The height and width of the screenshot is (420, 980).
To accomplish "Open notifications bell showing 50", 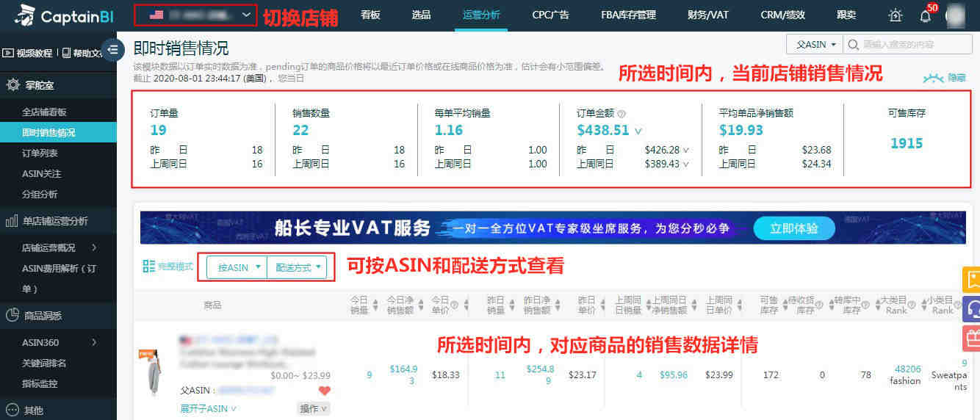I will [x=926, y=15].
